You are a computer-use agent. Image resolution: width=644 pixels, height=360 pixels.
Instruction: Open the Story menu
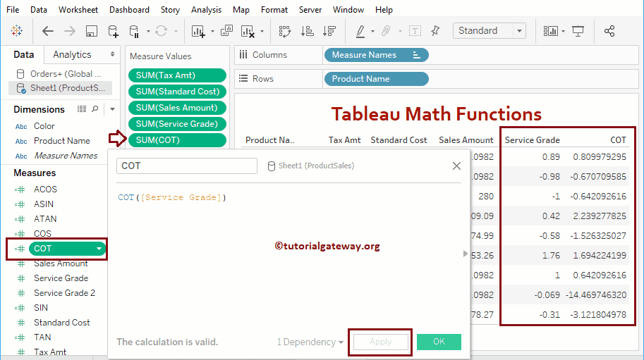170,9
